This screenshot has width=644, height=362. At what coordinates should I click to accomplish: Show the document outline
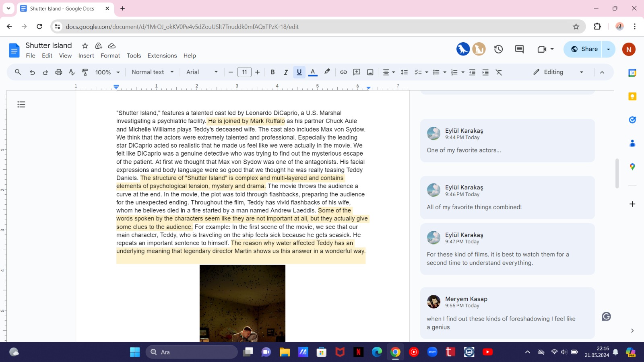(21, 105)
